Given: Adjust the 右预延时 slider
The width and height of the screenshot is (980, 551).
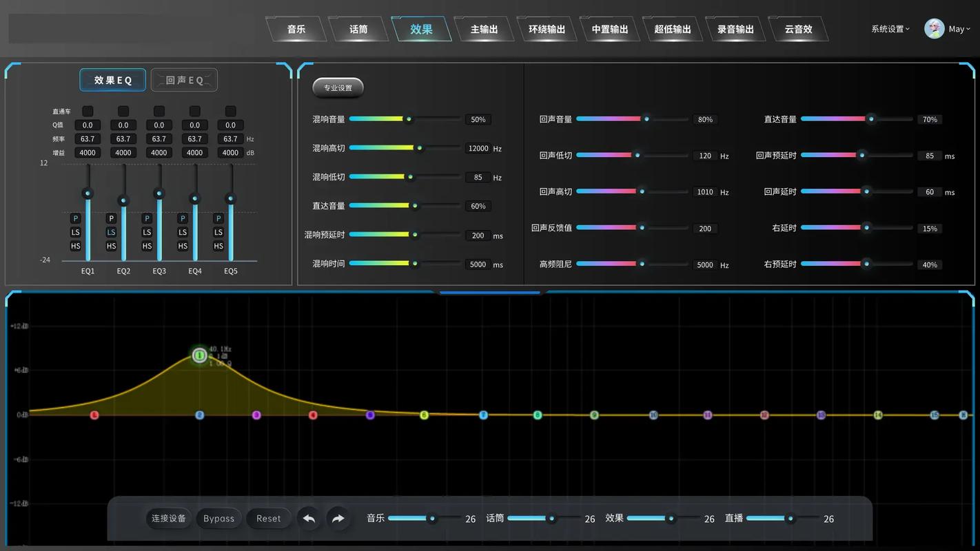Looking at the screenshot, I should pos(857,263).
